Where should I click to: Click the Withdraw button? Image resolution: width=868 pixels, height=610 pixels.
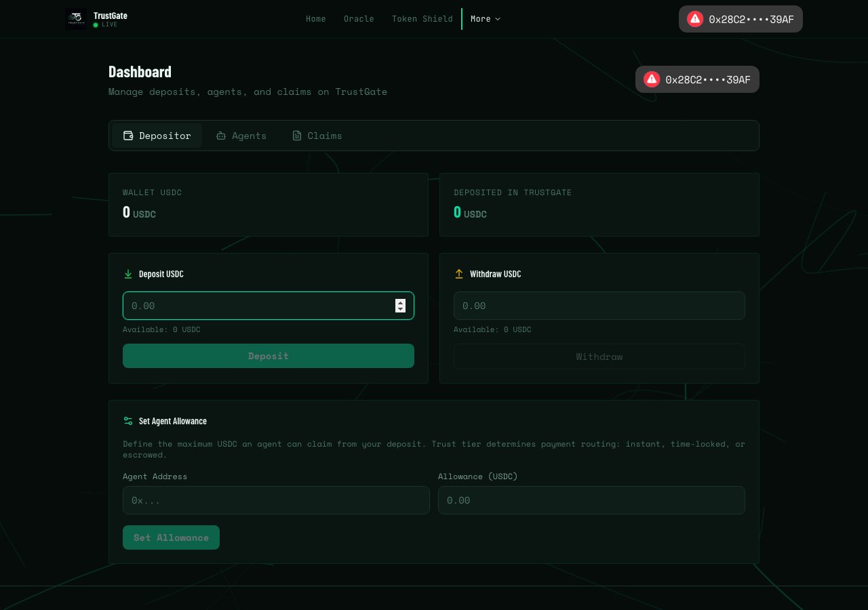coord(599,357)
